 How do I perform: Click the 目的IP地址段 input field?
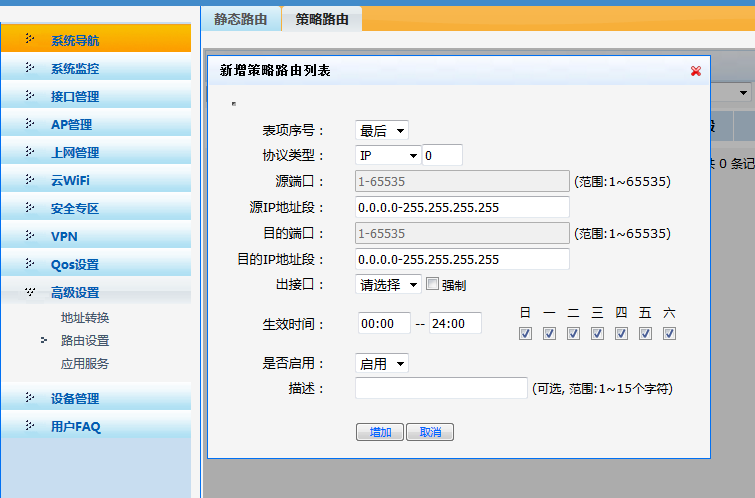tap(462, 259)
